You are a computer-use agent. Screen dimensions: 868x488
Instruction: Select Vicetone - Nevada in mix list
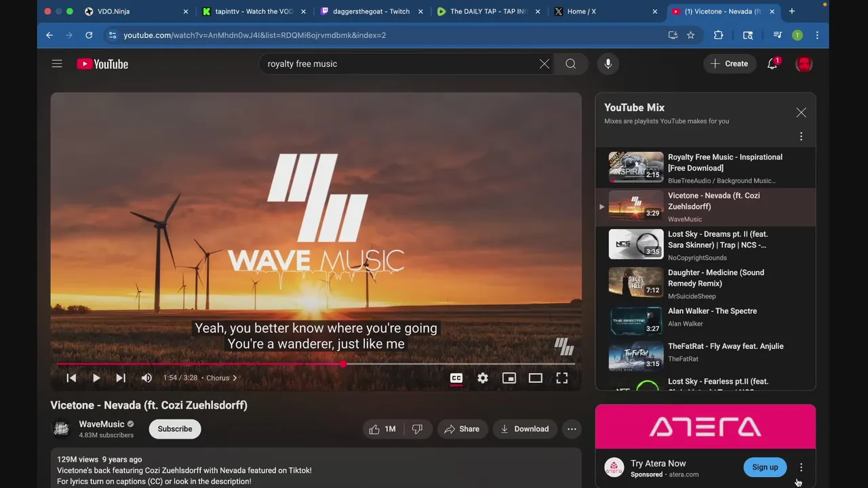point(705,207)
